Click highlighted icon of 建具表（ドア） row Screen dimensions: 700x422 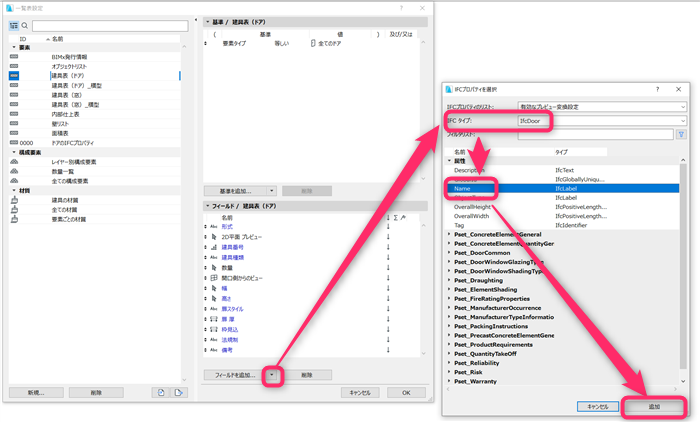(14, 76)
